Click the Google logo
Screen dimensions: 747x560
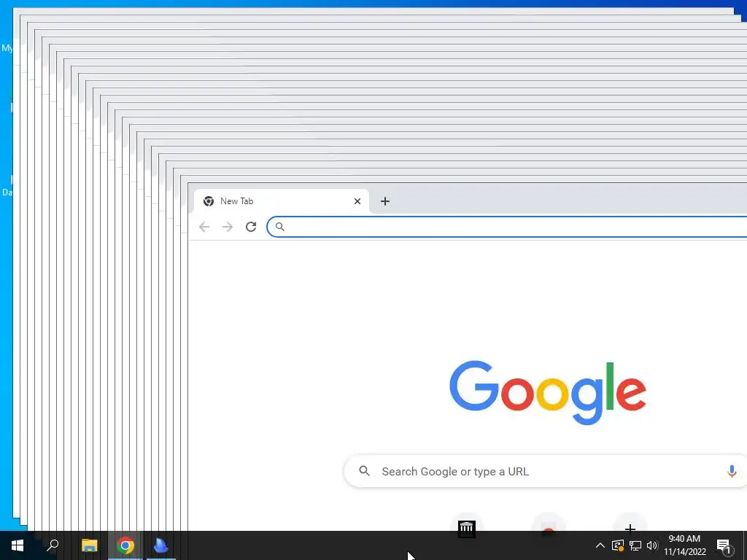click(548, 392)
